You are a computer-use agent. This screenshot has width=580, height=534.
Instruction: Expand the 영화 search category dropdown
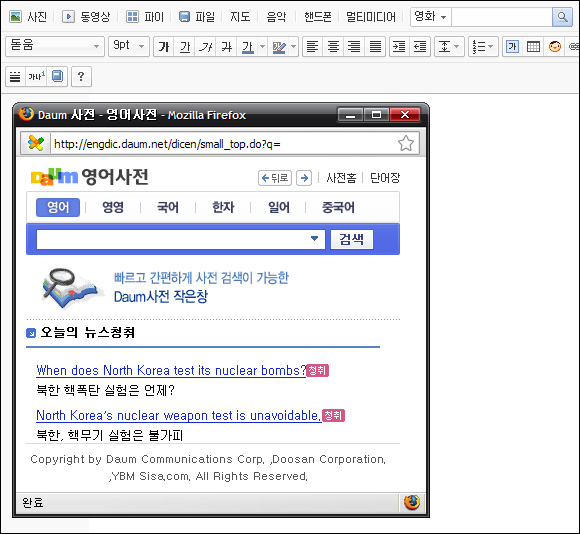(431, 17)
